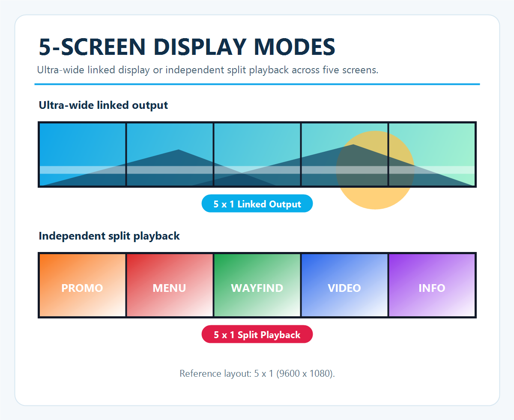Viewport: 514px width, 420px height.
Task: Click the Reference layout 9600 x 1080 text
Action: click(257, 373)
